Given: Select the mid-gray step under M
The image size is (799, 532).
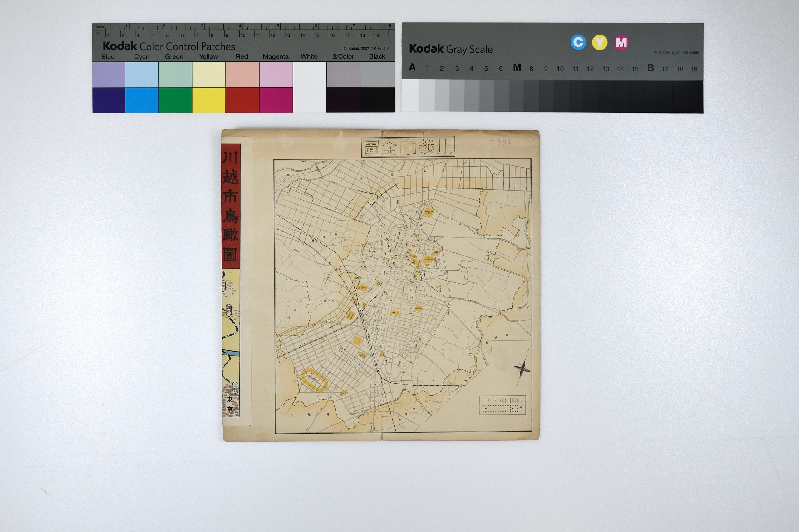Looking at the screenshot, I should (517, 96).
